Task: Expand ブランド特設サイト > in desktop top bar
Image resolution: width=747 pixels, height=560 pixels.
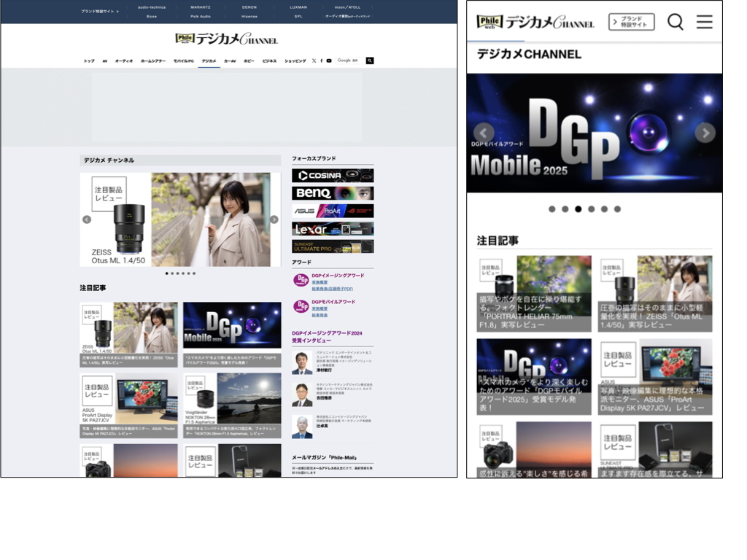Action: coord(100,12)
